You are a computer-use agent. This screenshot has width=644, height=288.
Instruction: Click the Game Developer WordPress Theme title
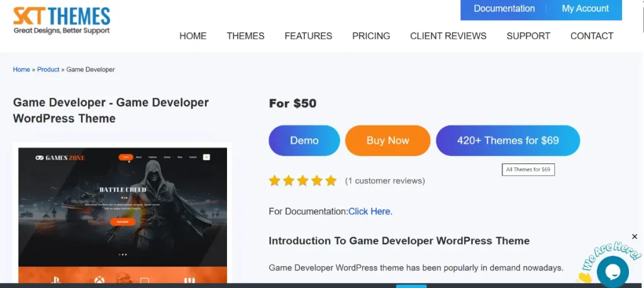[111, 111]
